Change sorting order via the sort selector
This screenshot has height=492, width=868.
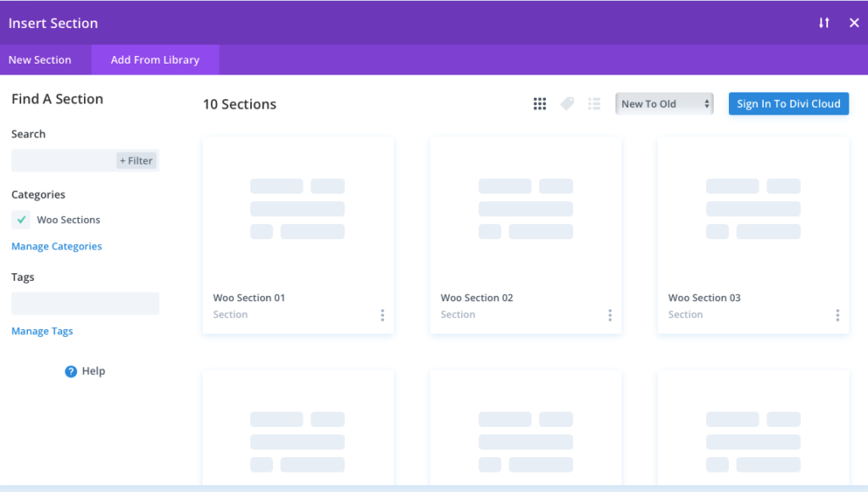664,103
